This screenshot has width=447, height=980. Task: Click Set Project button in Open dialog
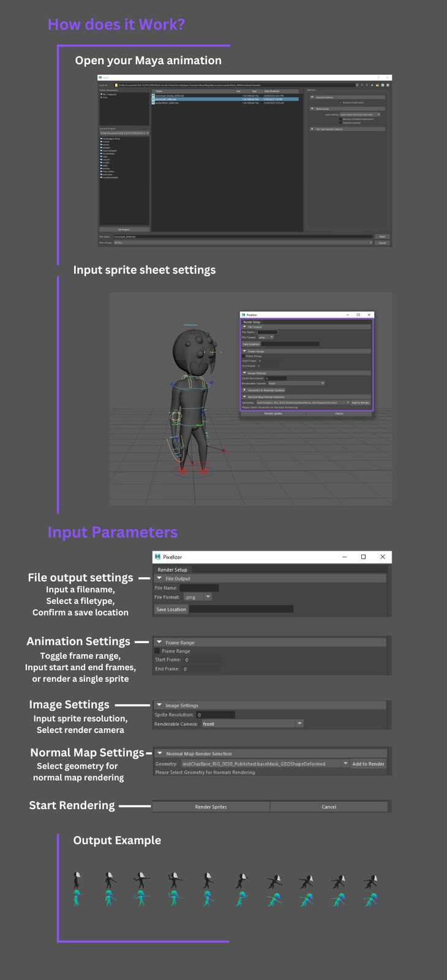124,230
